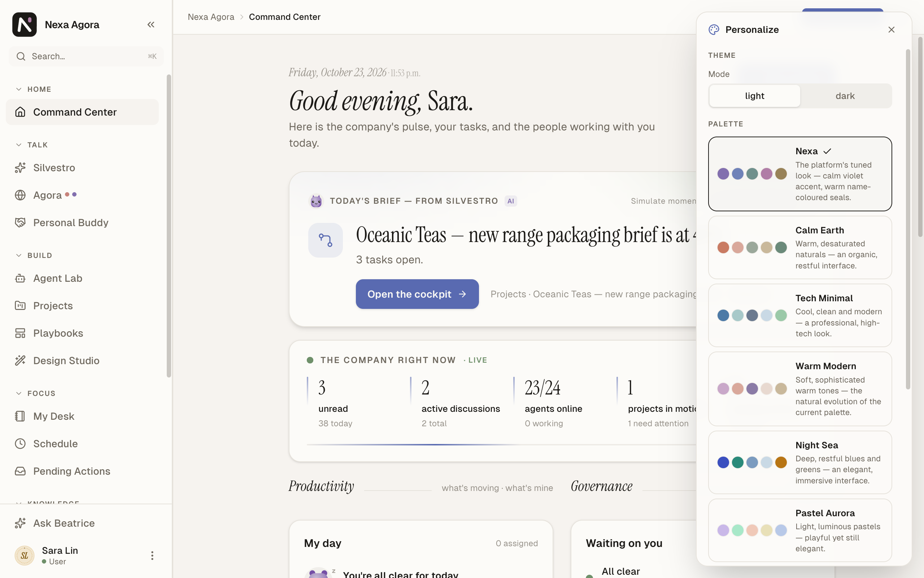924x578 pixels.
Task: Collapse the BUILD section chevron
Action: click(19, 255)
